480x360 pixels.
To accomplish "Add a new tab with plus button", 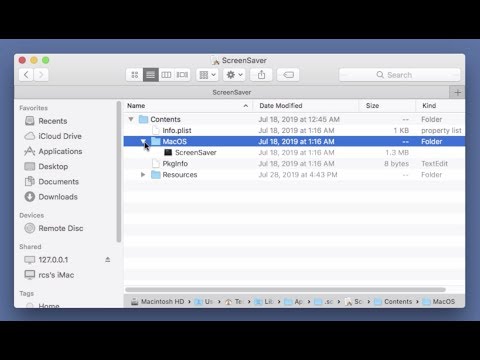I will (x=457, y=92).
